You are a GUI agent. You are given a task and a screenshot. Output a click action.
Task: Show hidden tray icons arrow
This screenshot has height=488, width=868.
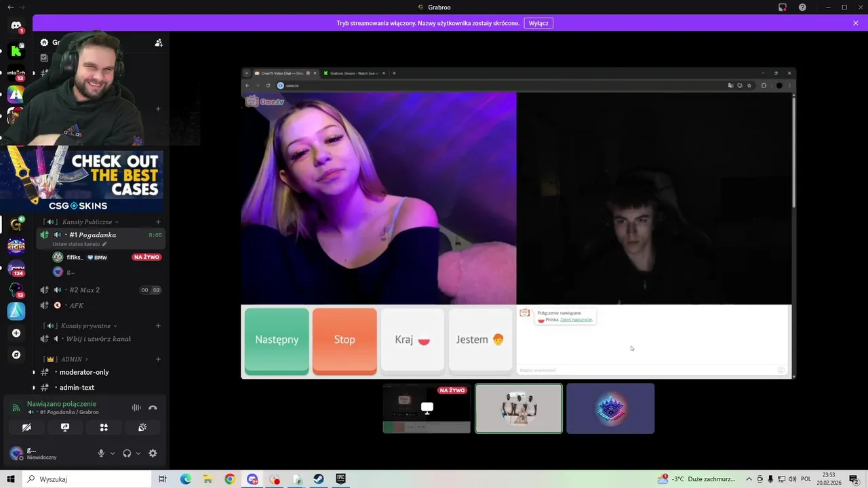point(749,479)
